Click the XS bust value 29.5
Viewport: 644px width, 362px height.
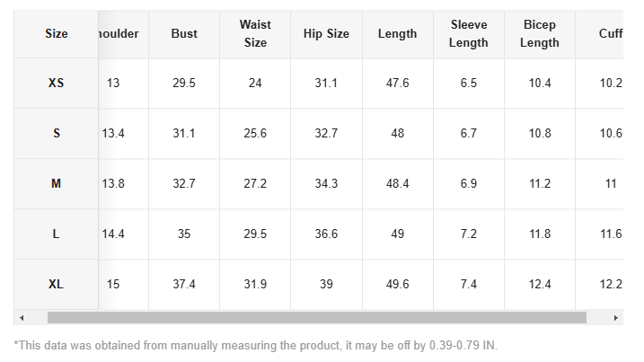click(184, 83)
